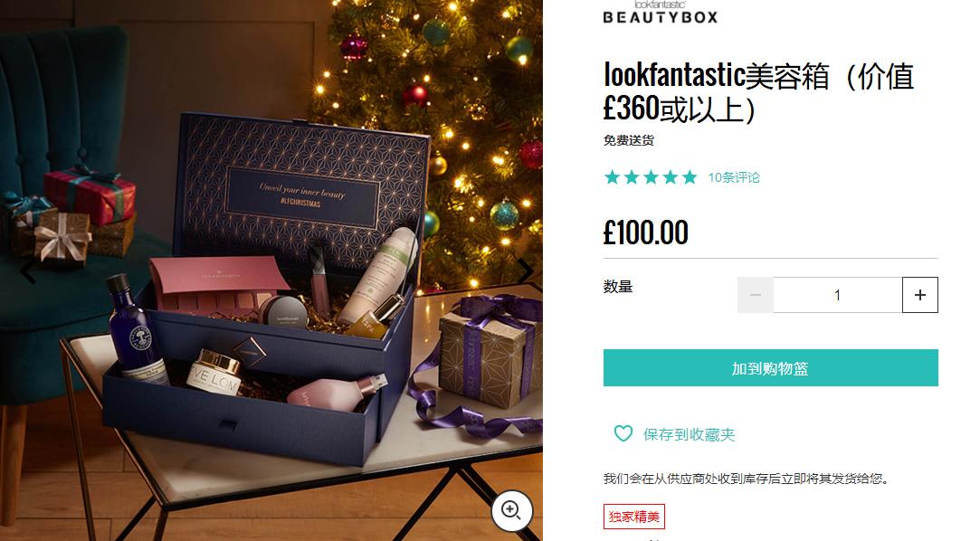The height and width of the screenshot is (541, 980).
Task: Click the 免费送货 free delivery label
Action: coord(629,140)
